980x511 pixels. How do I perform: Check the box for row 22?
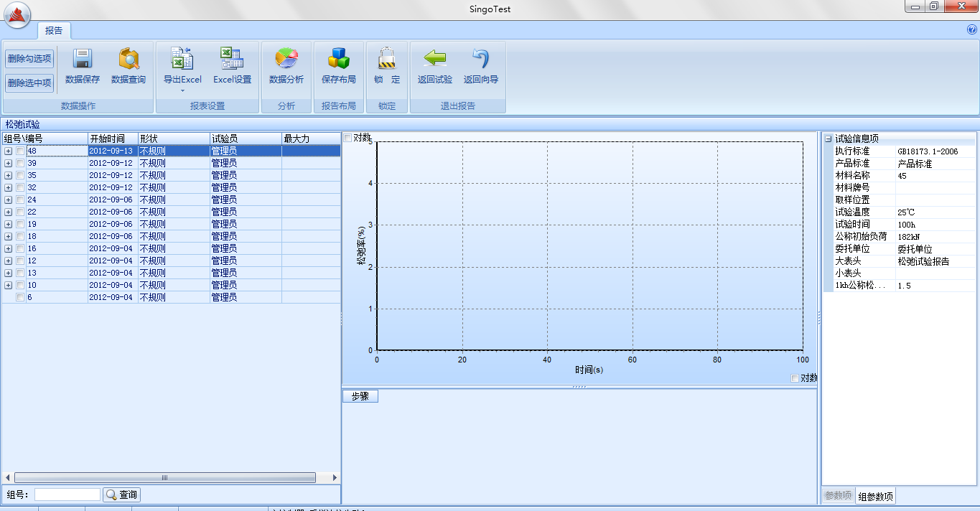click(x=20, y=212)
